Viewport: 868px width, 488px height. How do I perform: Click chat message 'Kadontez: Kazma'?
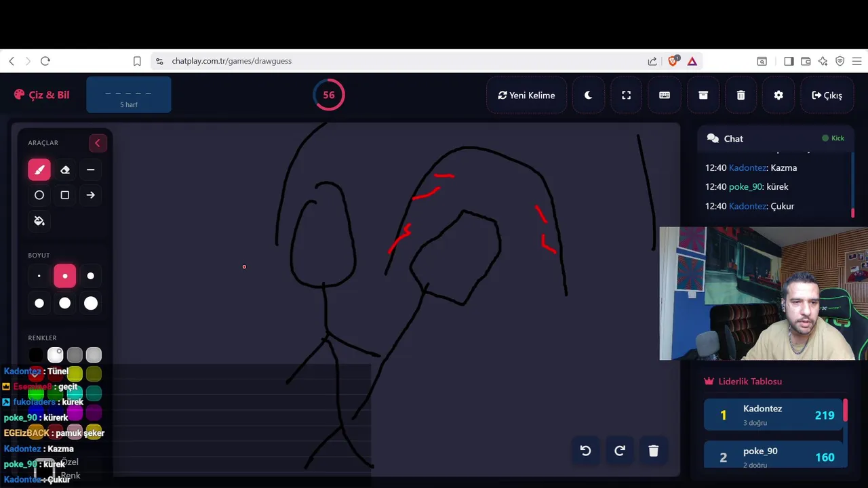tap(751, 168)
